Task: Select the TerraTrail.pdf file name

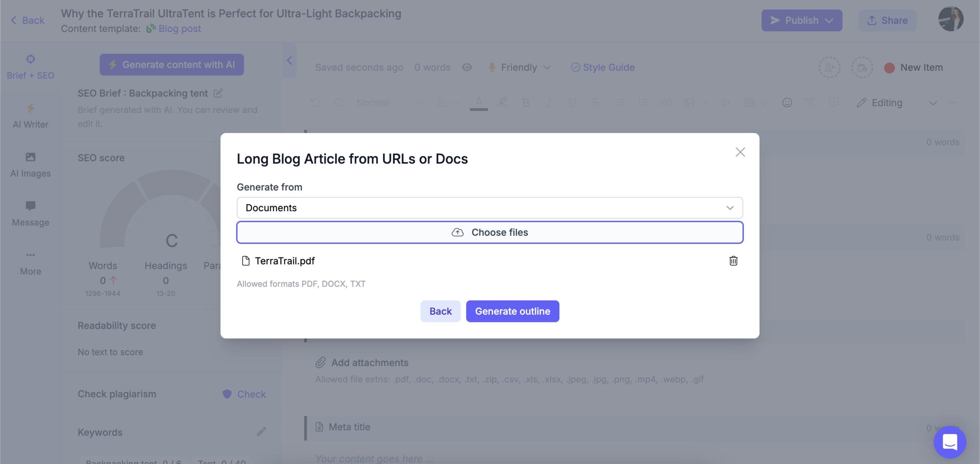Action: (x=284, y=261)
